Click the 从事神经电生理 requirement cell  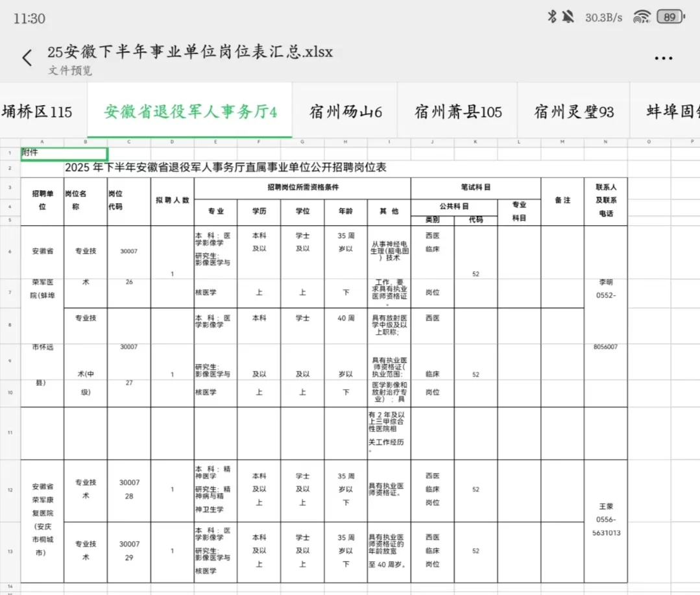389,251
